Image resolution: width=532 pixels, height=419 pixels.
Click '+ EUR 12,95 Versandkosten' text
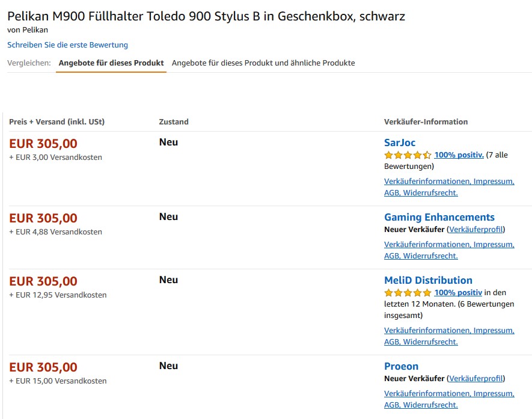click(x=58, y=295)
